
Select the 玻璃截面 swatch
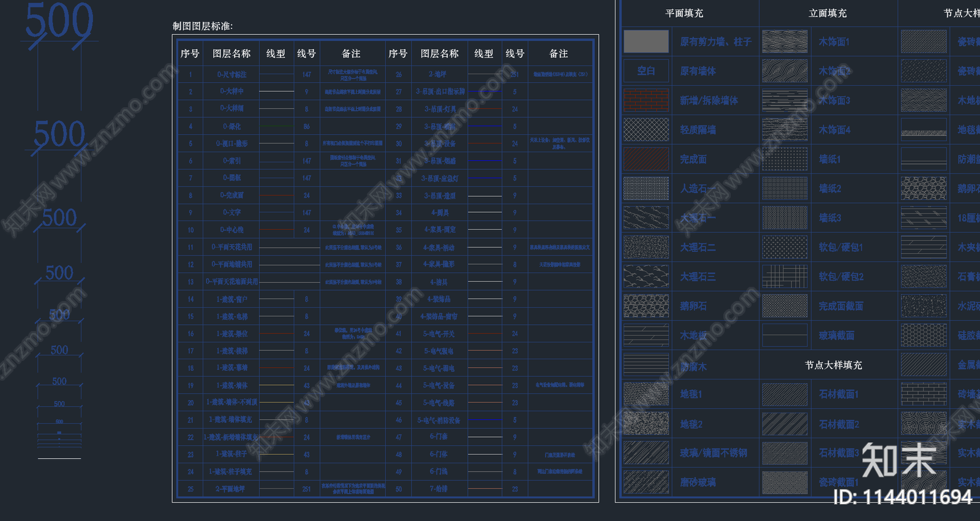click(x=785, y=335)
